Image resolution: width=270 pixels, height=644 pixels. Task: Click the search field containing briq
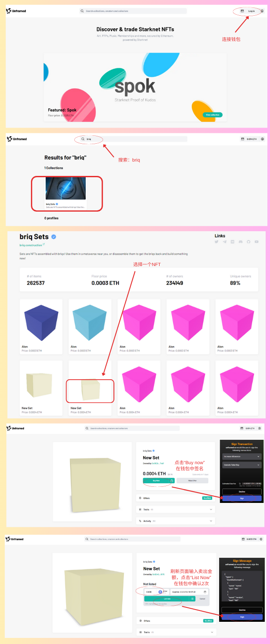point(130,139)
